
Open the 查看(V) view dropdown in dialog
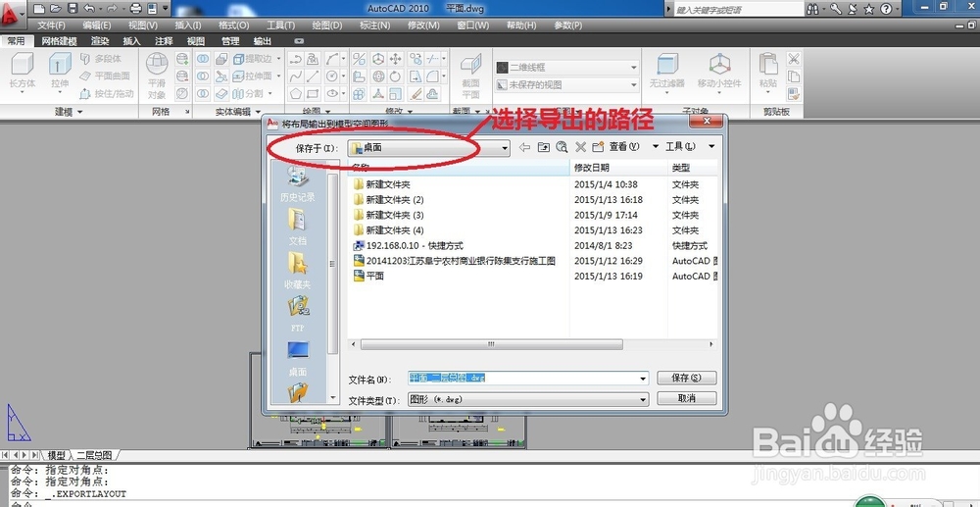(x=634, y=147)
